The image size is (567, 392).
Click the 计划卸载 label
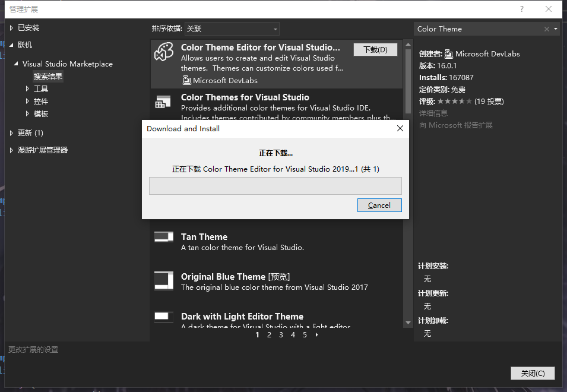(433, 321)
